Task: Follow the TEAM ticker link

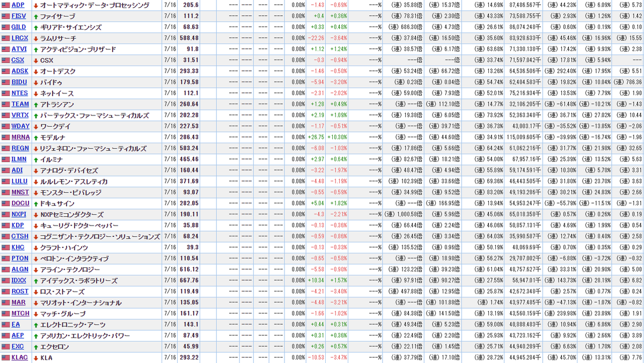Action: [20, 104]
